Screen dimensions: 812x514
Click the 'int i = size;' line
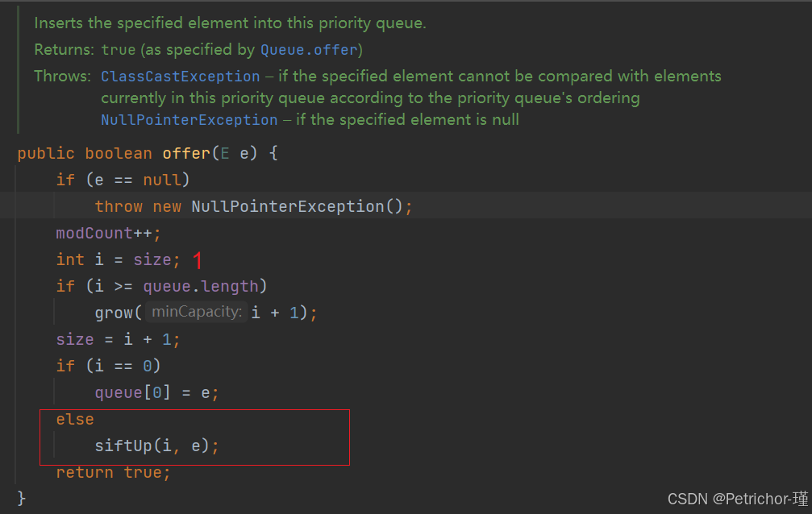click(118, 260)
